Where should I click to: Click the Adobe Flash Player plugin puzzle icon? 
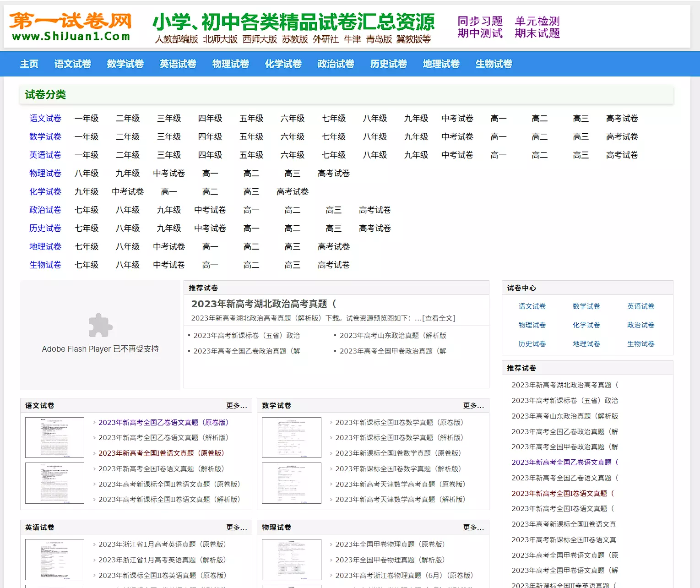pyautogui.click(x=100, y=326)
